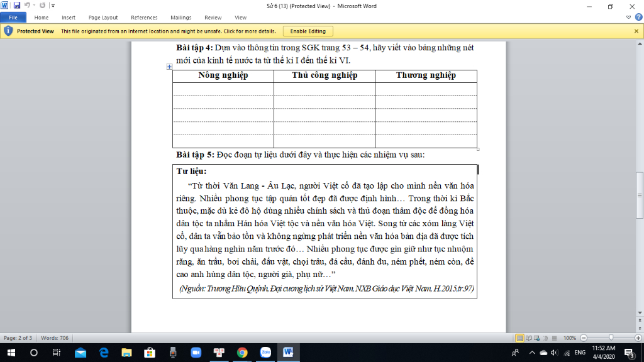Click the Next Page double-arrow button
Screen dimensions: 644x362
[x=640, y=328]
